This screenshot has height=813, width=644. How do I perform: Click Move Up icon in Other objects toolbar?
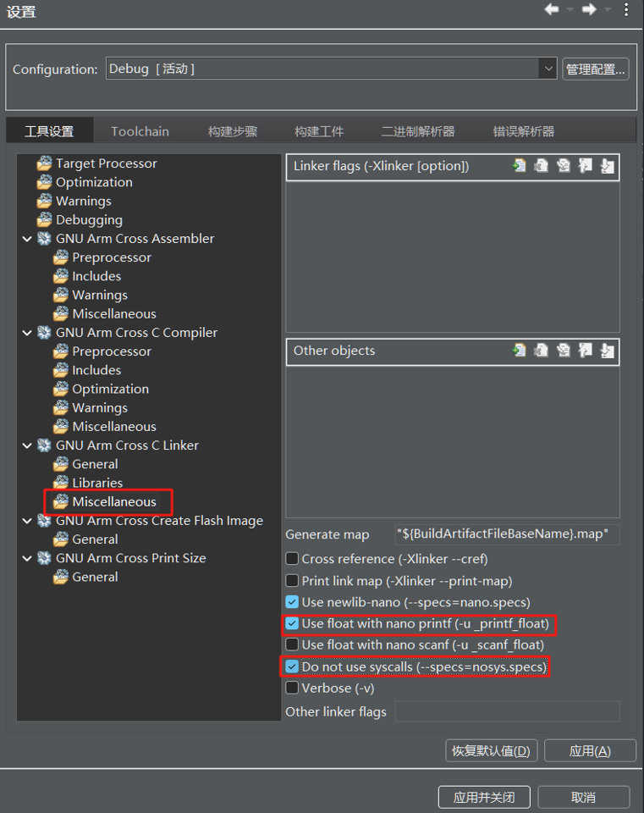(x=585, y=351)
